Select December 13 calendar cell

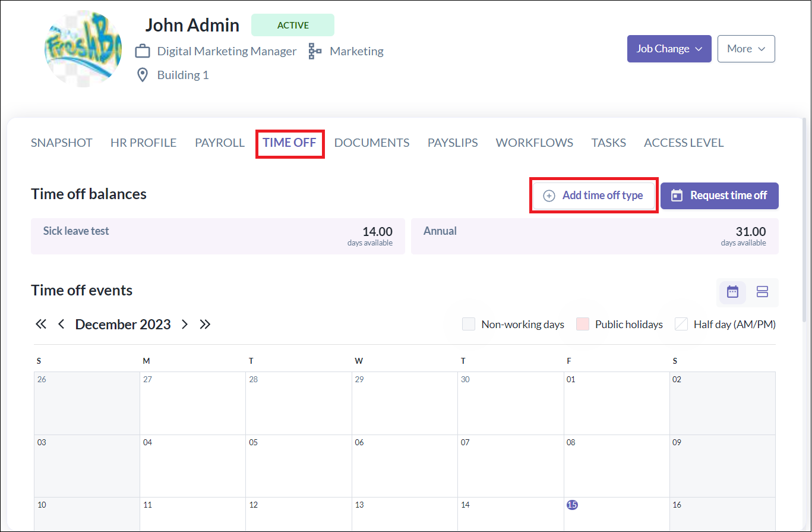pos(405,514)
